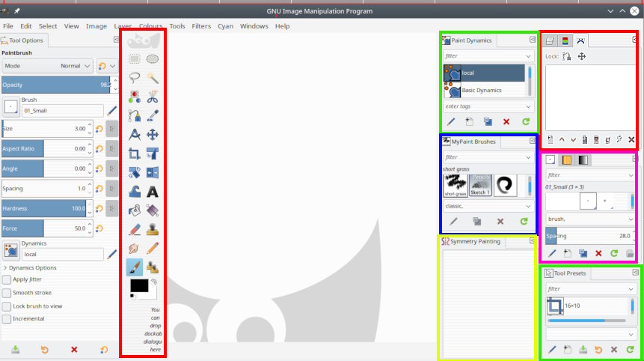Screen dimensions: 644x361
Task: Select the Text tool
Action: (153, 192)
